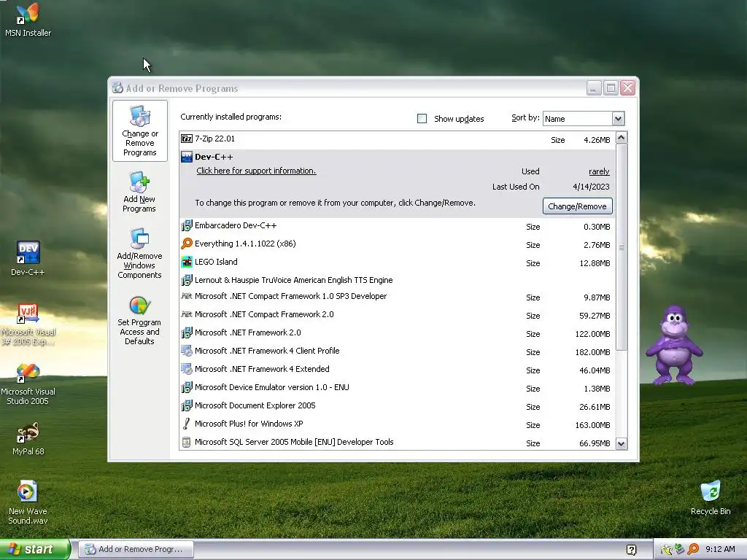This screenshot has width=747, height=560.
Task: Open the Dev-C++ support information link
Action: (x=256, y=171)
